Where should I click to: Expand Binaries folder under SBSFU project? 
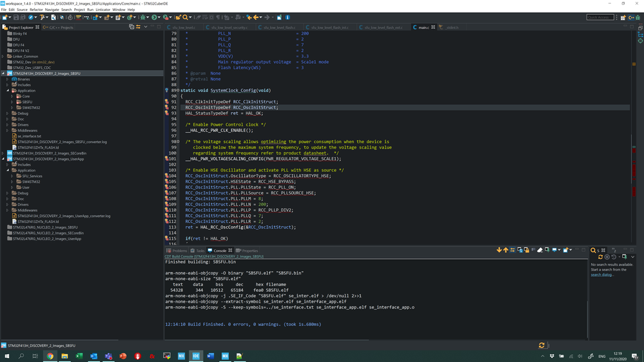[x=8, y=79]
